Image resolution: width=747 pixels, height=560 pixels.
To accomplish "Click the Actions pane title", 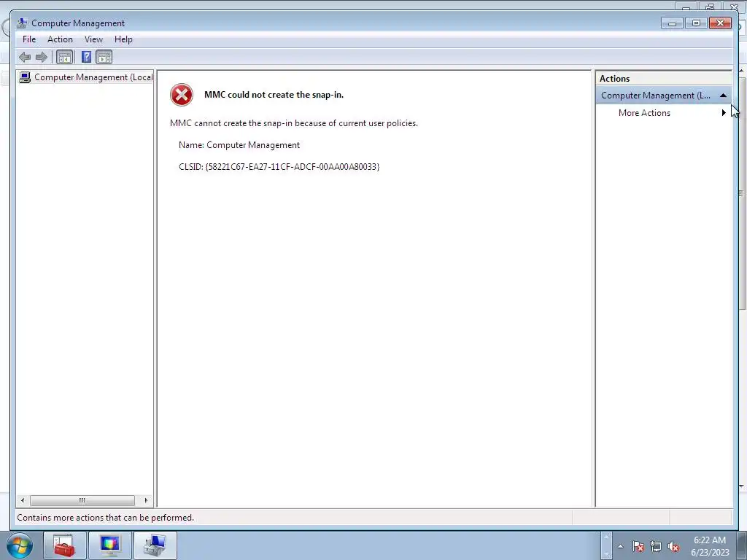I will pos(614,79).
